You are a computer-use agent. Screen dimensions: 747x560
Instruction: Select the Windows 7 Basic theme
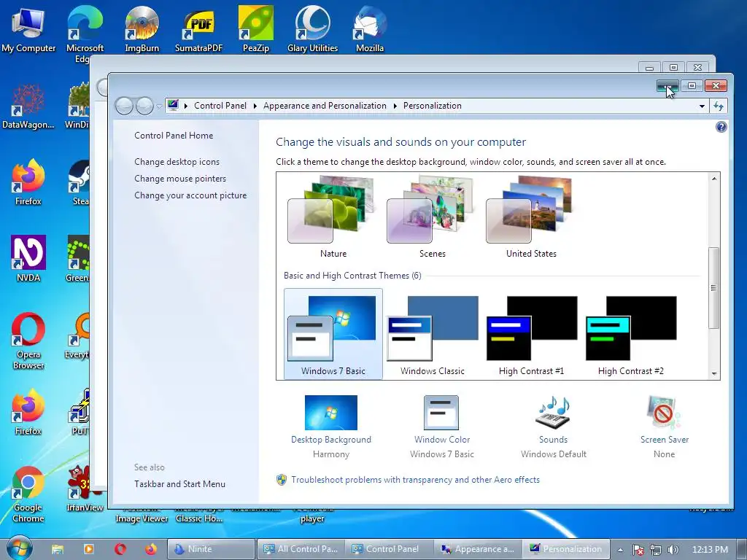333,334
